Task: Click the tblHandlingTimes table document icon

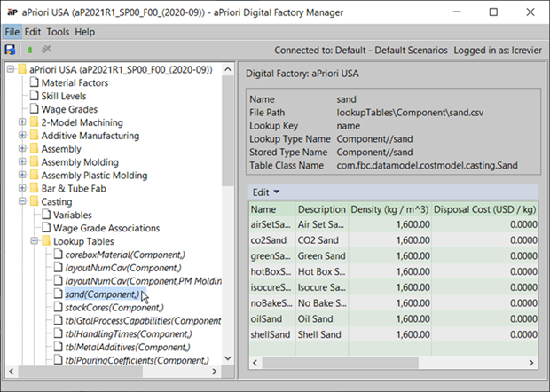Action: (x=58, y=333)
